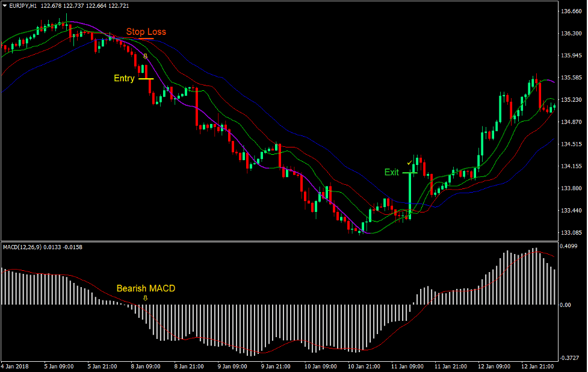The width and height of the screenshot is (588, 372).
Task: Open the chart dropdown arrow beside EURJPY
Action: [x=5, y=6]
